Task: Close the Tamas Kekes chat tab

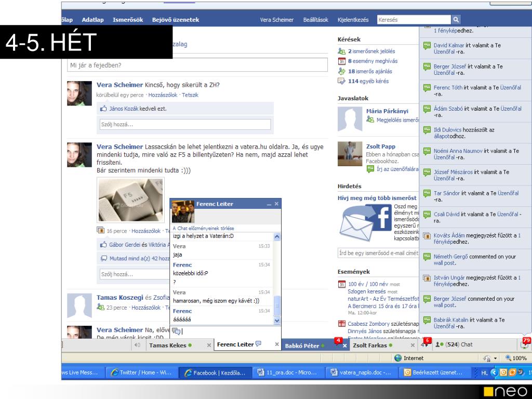Action: point(209,345)
